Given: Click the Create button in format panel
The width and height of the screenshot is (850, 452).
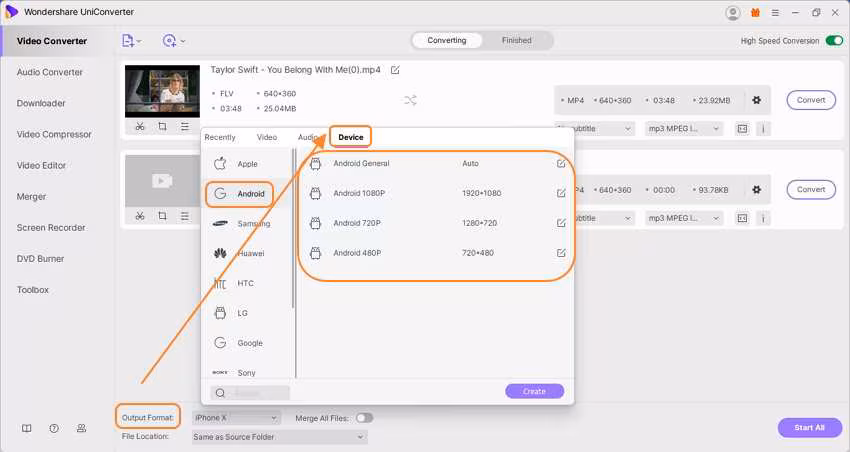Looking at the screenshot, I should 535,391.
